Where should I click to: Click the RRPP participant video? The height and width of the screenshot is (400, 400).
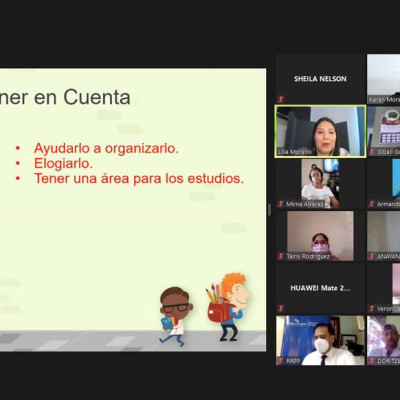click(x=321, y=341)
